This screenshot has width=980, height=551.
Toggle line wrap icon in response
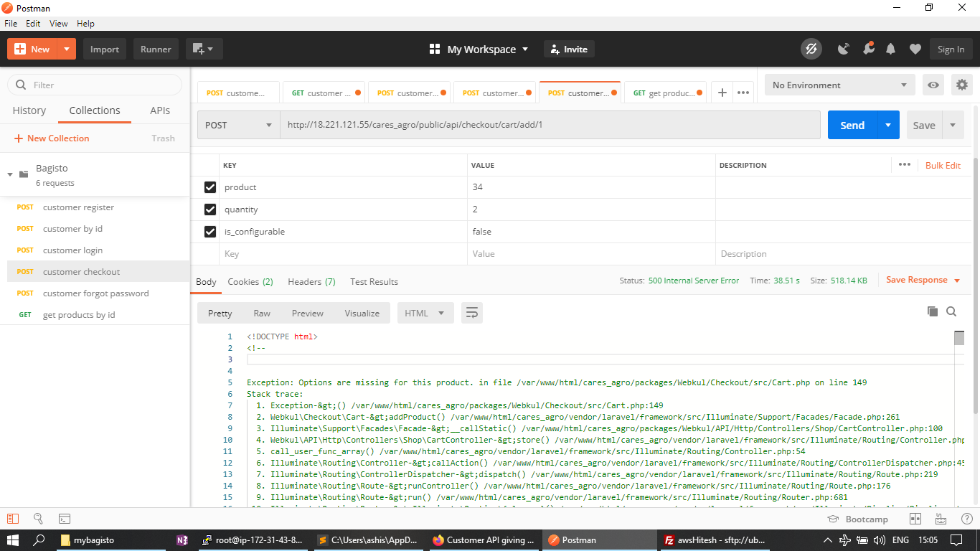pos(471,313)
